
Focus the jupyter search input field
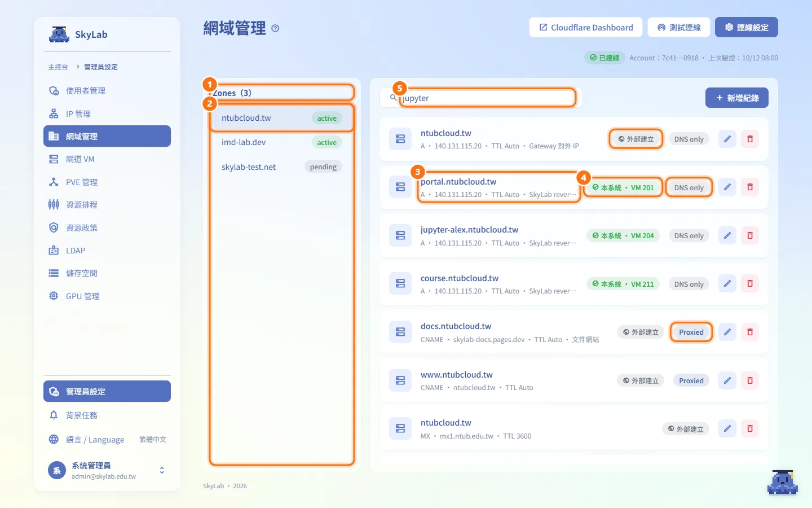[x=481, y=98]
